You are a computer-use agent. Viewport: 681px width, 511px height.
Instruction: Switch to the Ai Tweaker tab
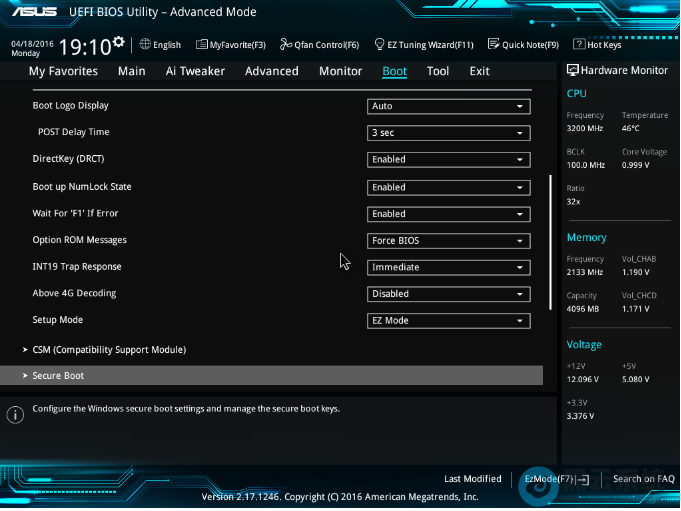(195, 72)
